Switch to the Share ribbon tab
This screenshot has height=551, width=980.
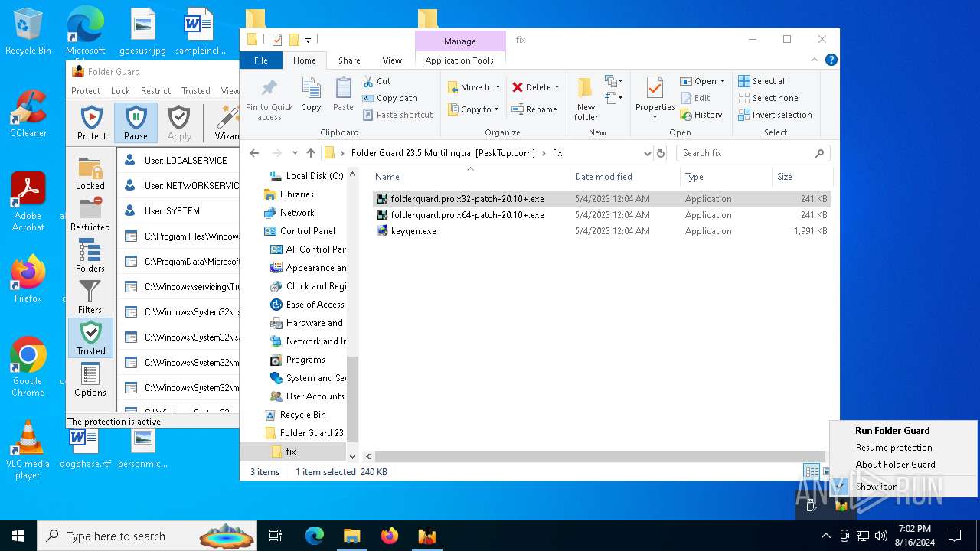coord(349,60)
